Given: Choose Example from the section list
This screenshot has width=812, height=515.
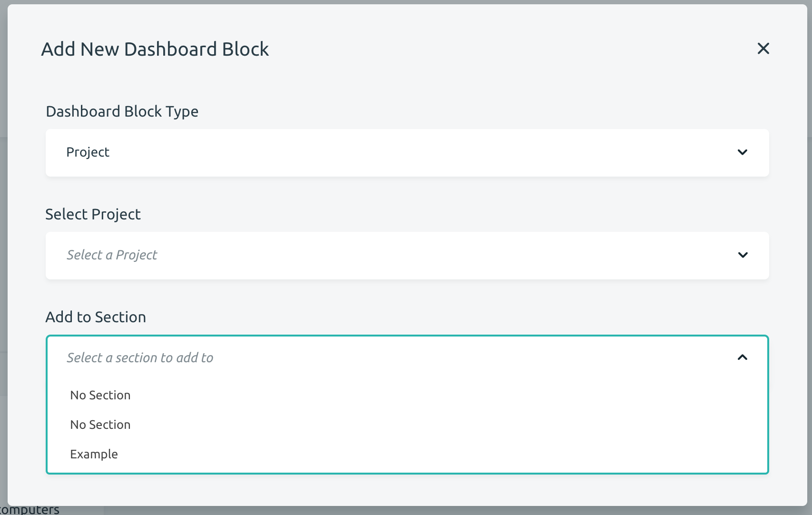Looking at the screenshot, I should point(94,454).
